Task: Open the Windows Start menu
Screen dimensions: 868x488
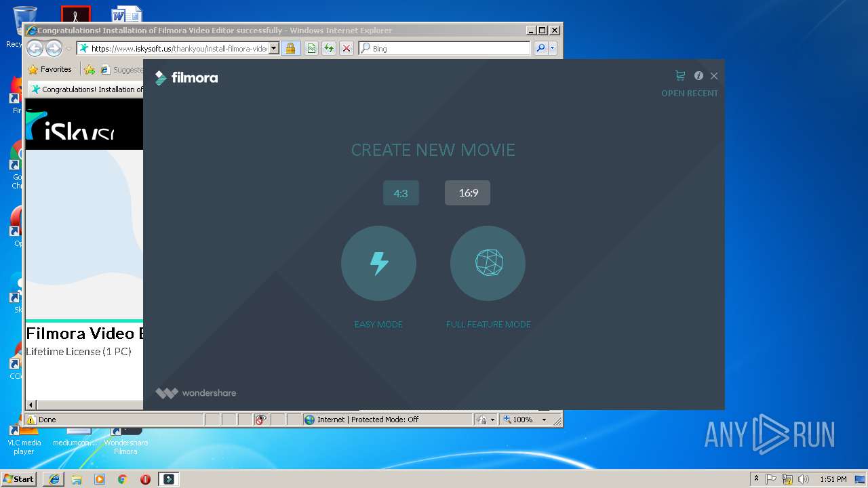Action: tap(18, 479)
